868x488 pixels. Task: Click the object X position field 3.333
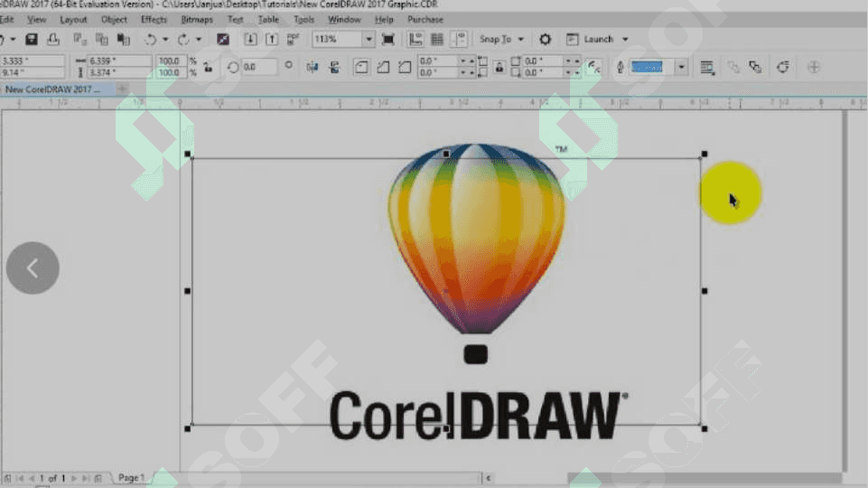tap(33, 61)
